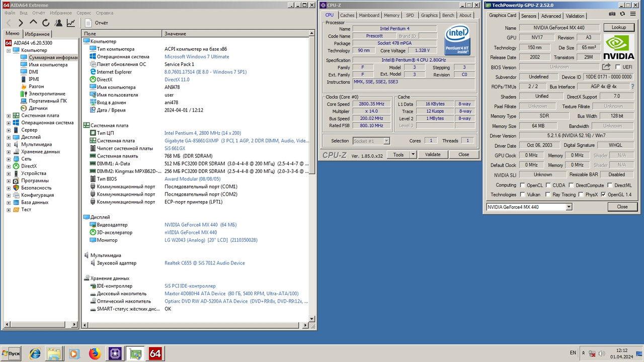Toggle the DirectML checkbox
The height and width of the screenshot is (362, 644).
(610, 186)
